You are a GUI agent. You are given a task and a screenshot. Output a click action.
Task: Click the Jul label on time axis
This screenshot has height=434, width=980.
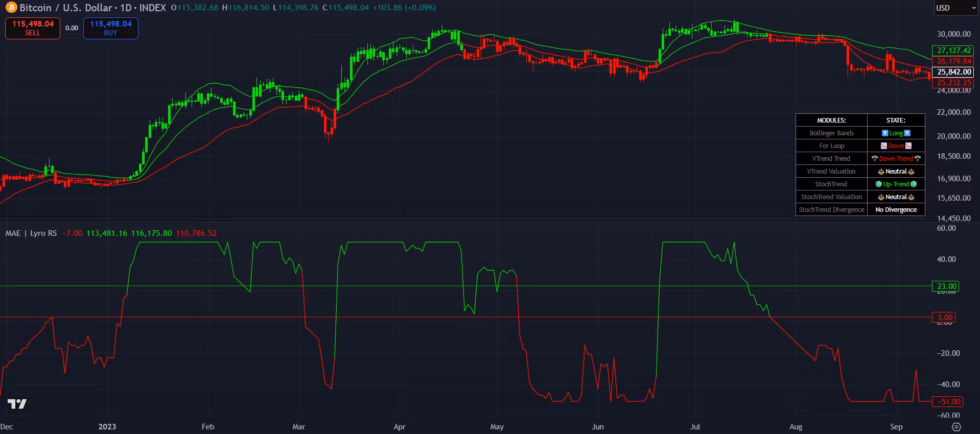pyautogui.click(x=695, y=427)
